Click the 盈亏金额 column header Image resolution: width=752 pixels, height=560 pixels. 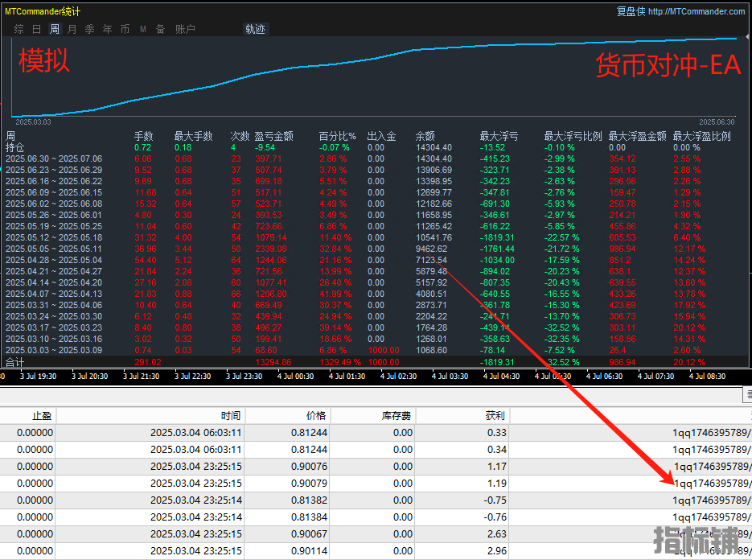273,136
